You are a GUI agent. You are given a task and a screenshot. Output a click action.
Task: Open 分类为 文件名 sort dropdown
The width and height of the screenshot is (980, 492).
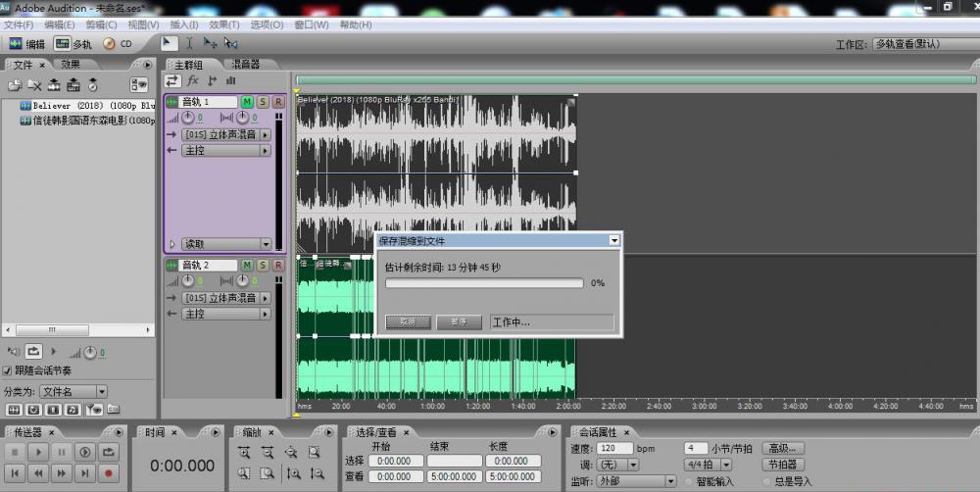click(x=73, y=392)
